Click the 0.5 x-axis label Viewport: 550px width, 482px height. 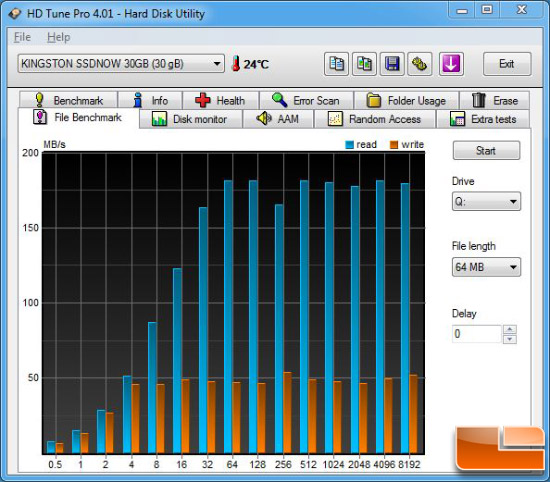[x=55, y=464]
